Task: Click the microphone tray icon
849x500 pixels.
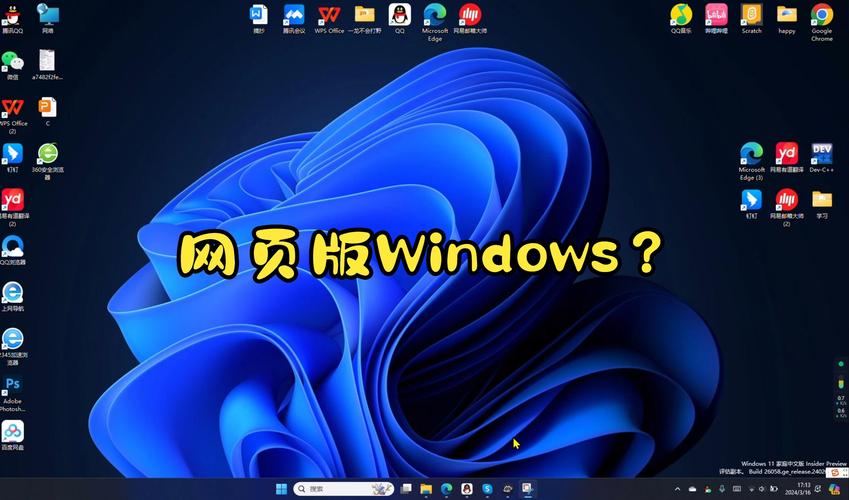Action: 722,489
